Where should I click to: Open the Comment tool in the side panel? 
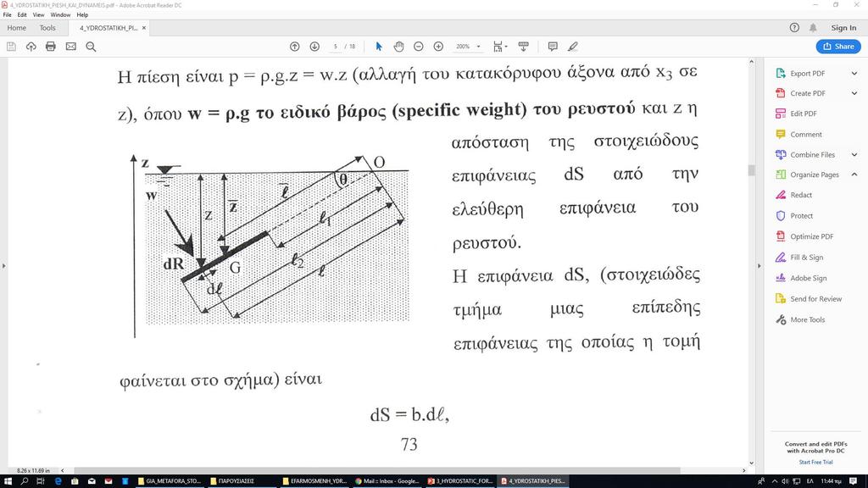tap(806, 135)
